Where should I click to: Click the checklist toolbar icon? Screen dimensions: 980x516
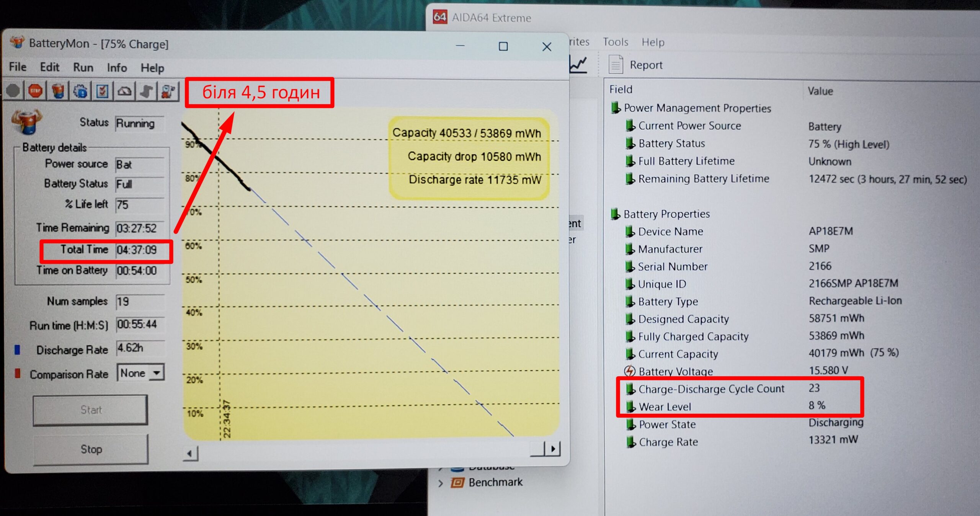(x=102, y=91)
